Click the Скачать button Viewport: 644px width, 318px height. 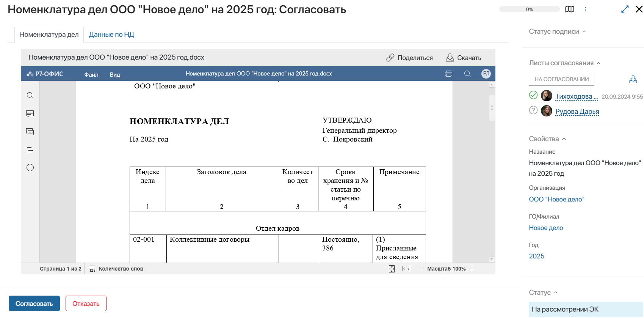tap(464, 58)
